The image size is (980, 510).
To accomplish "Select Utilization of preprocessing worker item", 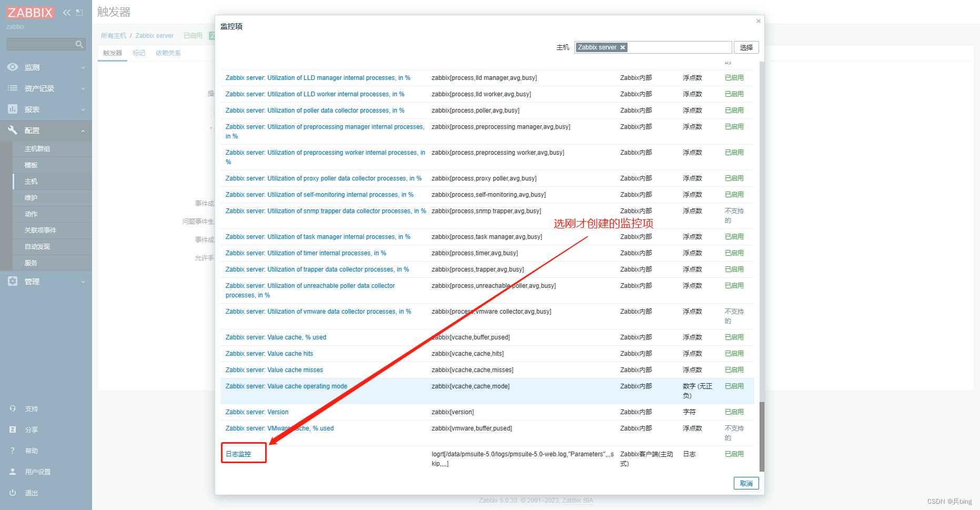I will coord(326,157).
